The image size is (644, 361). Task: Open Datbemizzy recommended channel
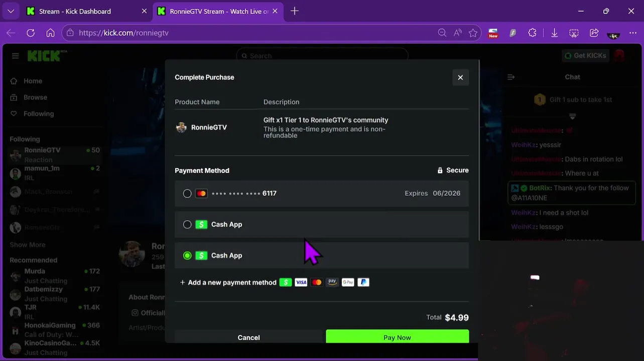coord(55,294)
